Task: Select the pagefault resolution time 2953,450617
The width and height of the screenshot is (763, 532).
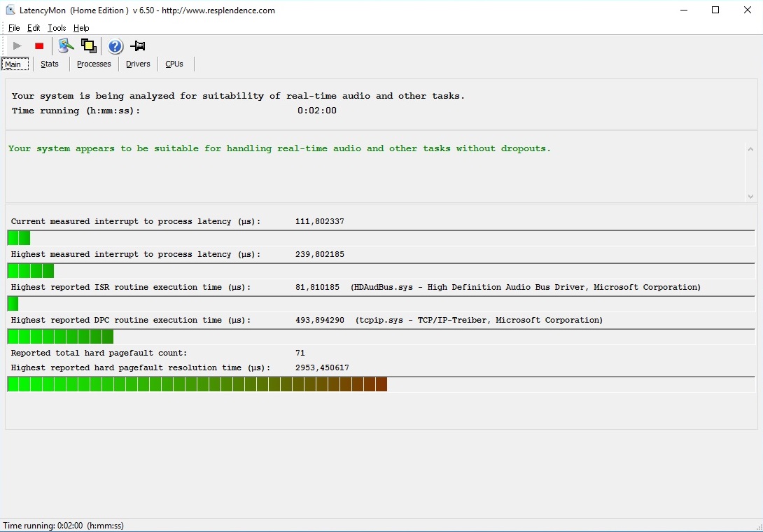Action: point(322,368)
